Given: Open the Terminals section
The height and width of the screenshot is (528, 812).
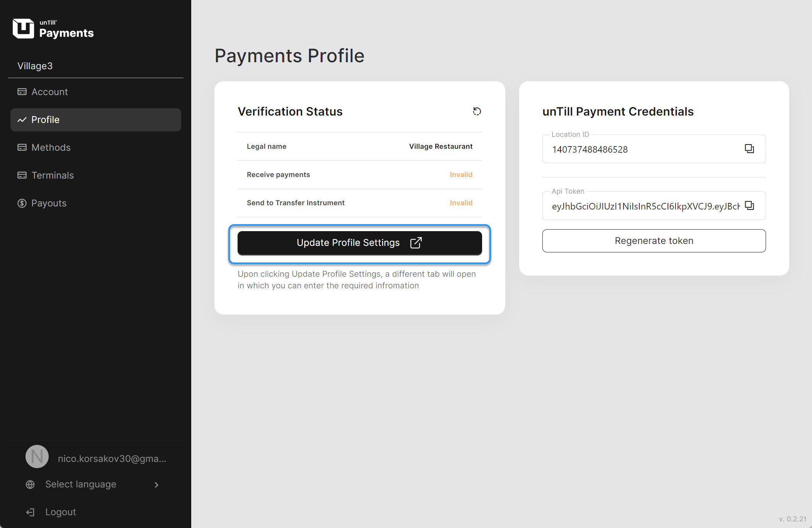Looking at the screenshot, I should click(53, 175).
